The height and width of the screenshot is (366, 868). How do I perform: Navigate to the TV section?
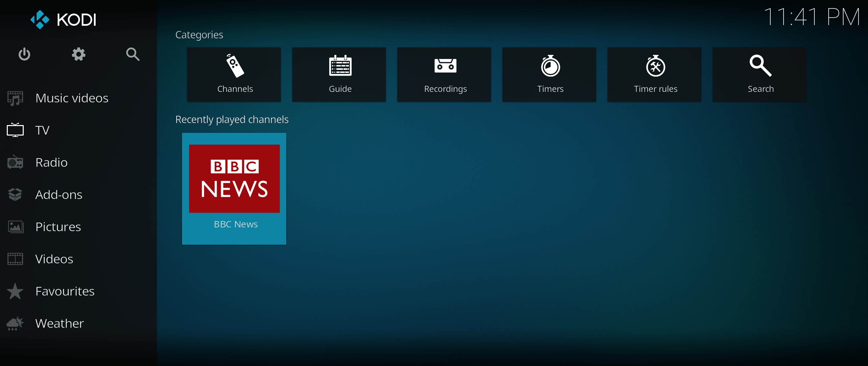[43, 130]
